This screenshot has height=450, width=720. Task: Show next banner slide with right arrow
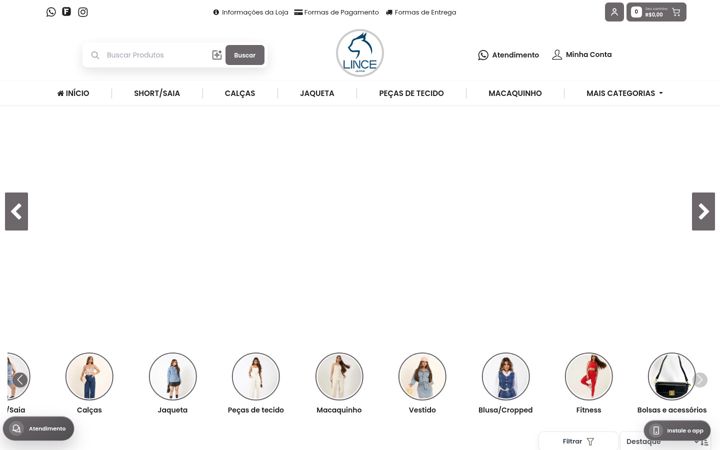[x=703, y=211]
